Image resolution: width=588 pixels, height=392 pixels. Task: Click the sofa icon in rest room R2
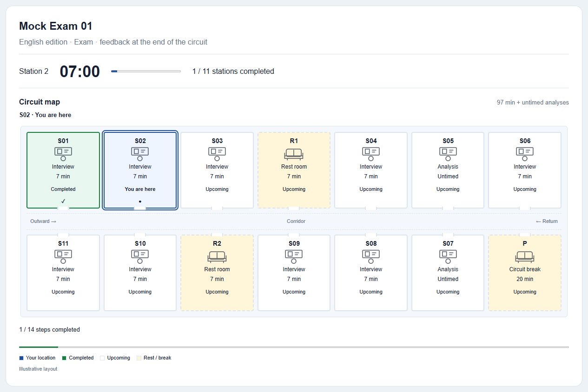[217, 256]
